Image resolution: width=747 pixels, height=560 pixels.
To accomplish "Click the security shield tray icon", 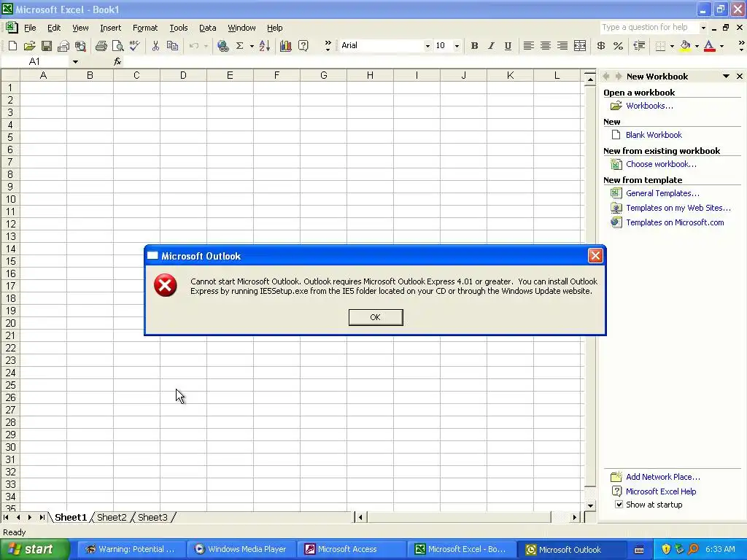I will click(665, 549).
